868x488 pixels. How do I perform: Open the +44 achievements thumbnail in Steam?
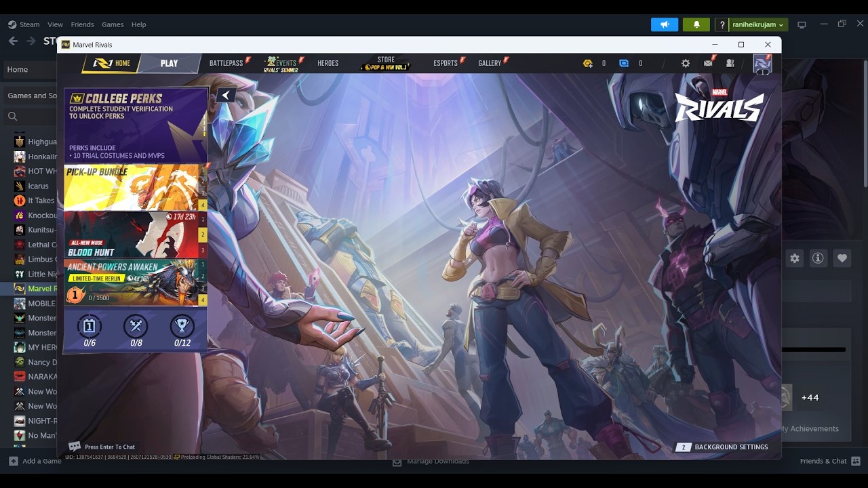[x=810, y=398]
